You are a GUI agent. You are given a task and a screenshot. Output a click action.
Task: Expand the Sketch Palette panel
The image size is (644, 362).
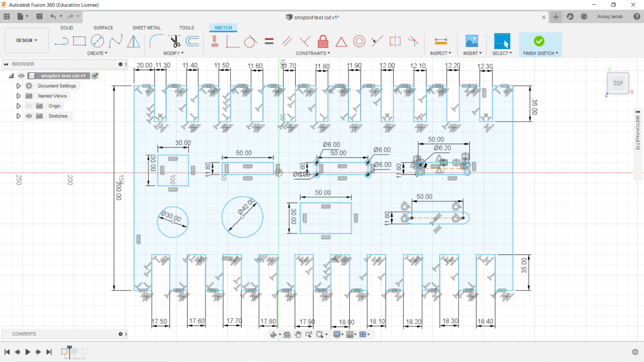[638, 112]
